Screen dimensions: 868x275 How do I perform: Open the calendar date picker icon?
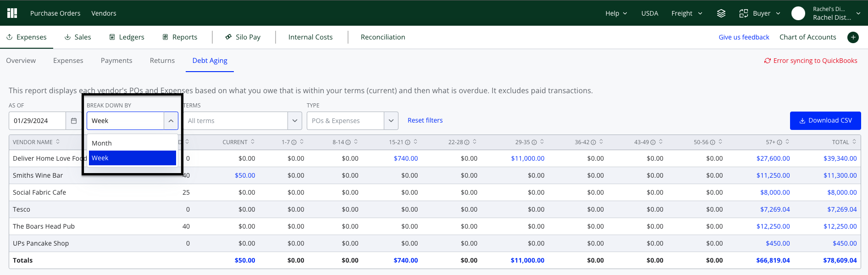(x=74, y=121)
